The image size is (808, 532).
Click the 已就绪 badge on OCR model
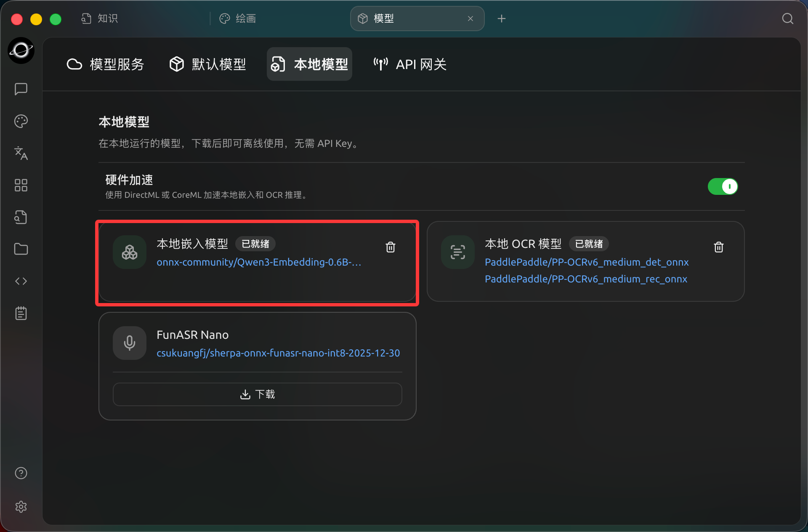pos(589,244)
